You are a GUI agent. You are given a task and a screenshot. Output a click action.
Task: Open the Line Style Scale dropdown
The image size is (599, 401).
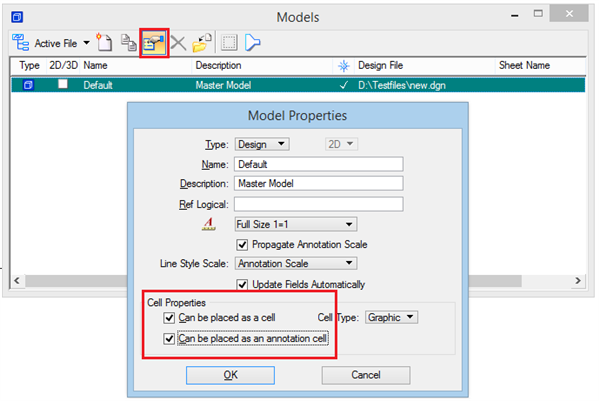[x=296, y=264]
